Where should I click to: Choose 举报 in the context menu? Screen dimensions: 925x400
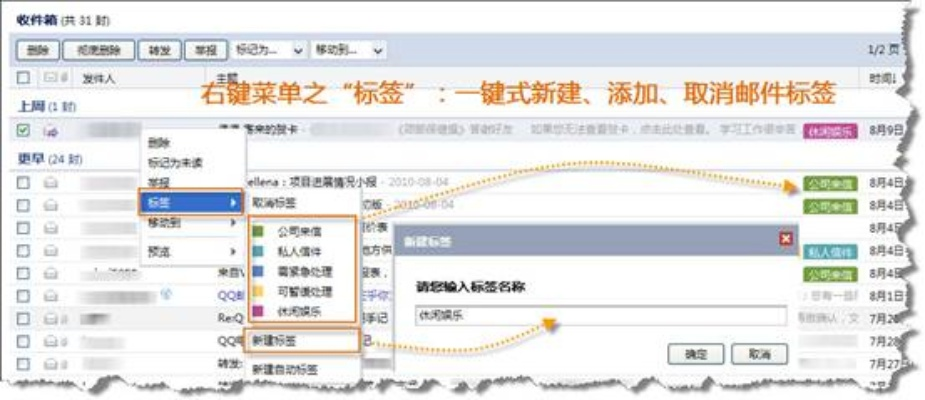pos(159,182)
